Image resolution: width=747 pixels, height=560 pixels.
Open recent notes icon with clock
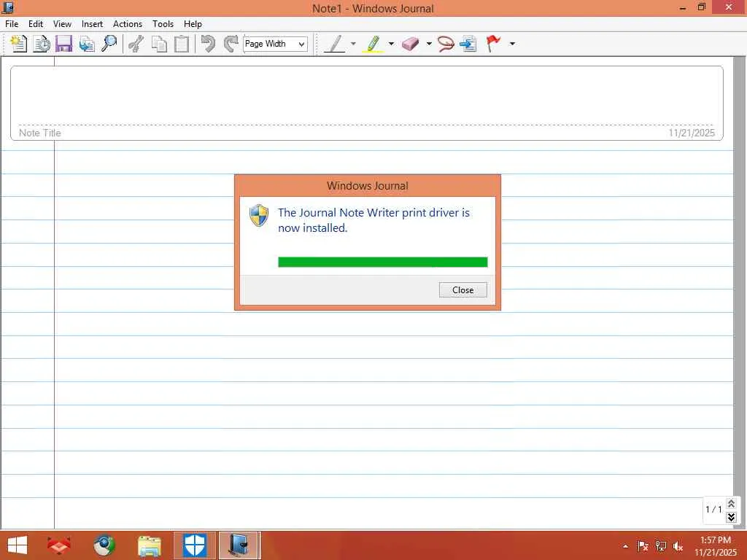[x=42, y=44]
